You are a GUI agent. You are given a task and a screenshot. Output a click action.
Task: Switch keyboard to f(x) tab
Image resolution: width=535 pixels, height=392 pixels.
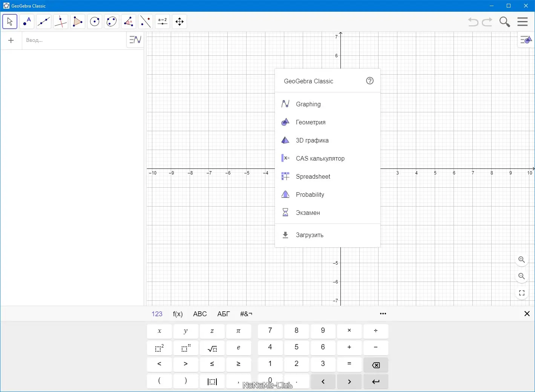click(x=178, y=314)
